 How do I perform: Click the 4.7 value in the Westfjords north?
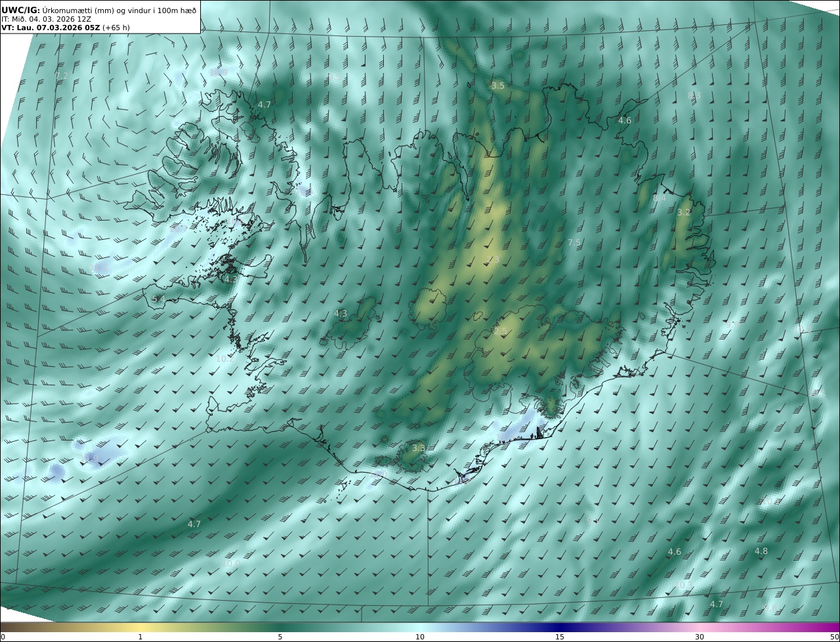pyautogui.click(x=264, y=104)
